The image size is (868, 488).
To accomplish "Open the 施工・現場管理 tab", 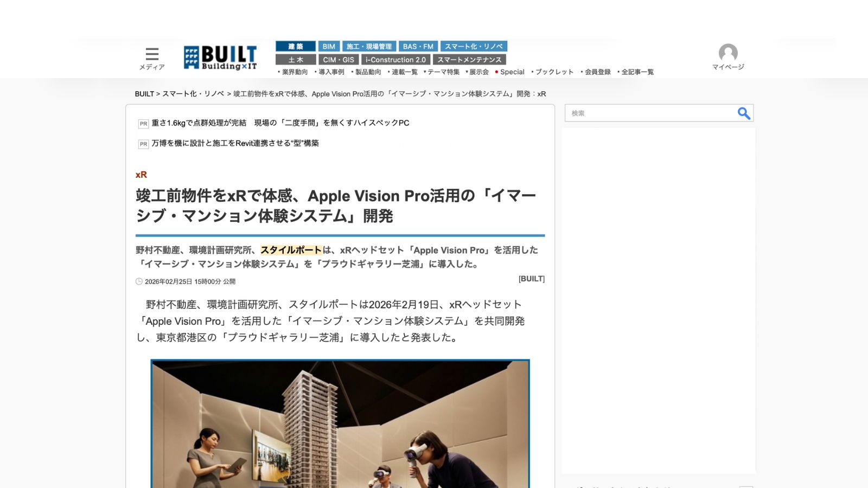I will (x=369, y=47).
